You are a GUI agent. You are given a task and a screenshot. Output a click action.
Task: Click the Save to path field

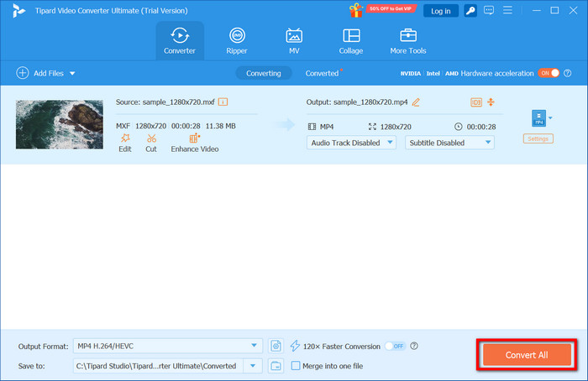158,366
